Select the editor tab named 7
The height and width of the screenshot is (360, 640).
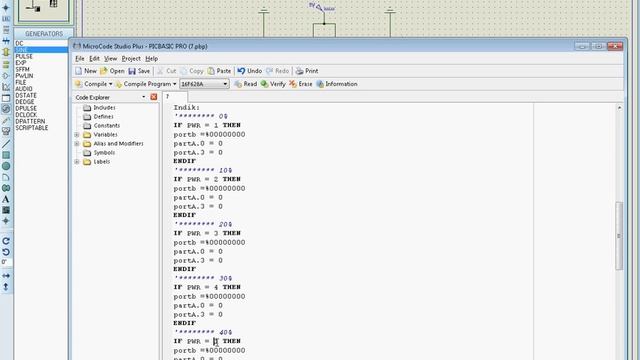pos(175,97)
